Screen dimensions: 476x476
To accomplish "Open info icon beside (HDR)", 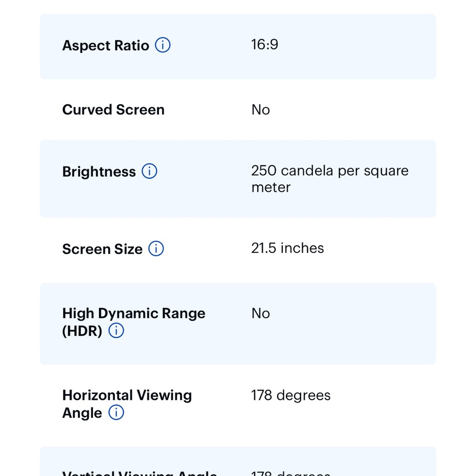I will click(x=116, y=331).
